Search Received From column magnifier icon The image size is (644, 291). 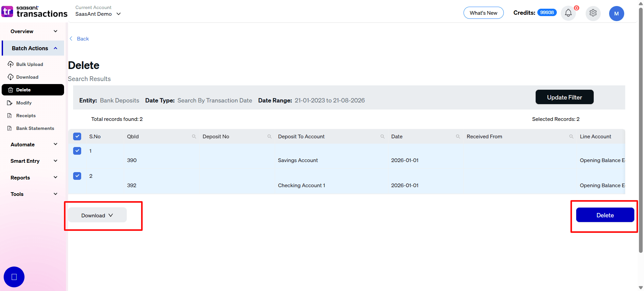[x=571, y=137]
